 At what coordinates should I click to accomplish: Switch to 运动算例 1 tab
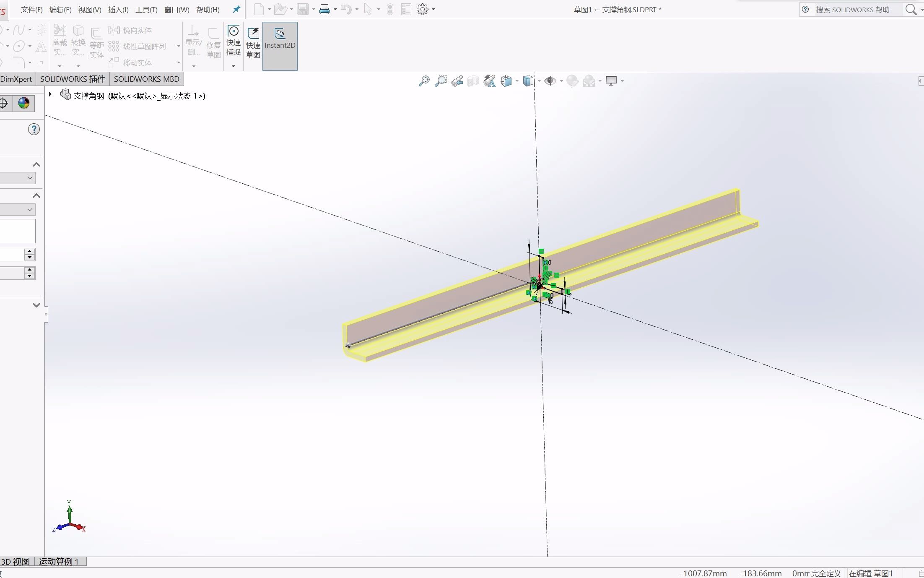59,562
